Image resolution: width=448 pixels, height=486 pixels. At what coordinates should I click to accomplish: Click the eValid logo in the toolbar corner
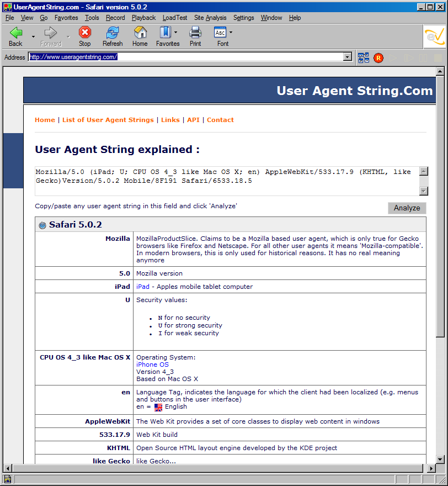435,36
